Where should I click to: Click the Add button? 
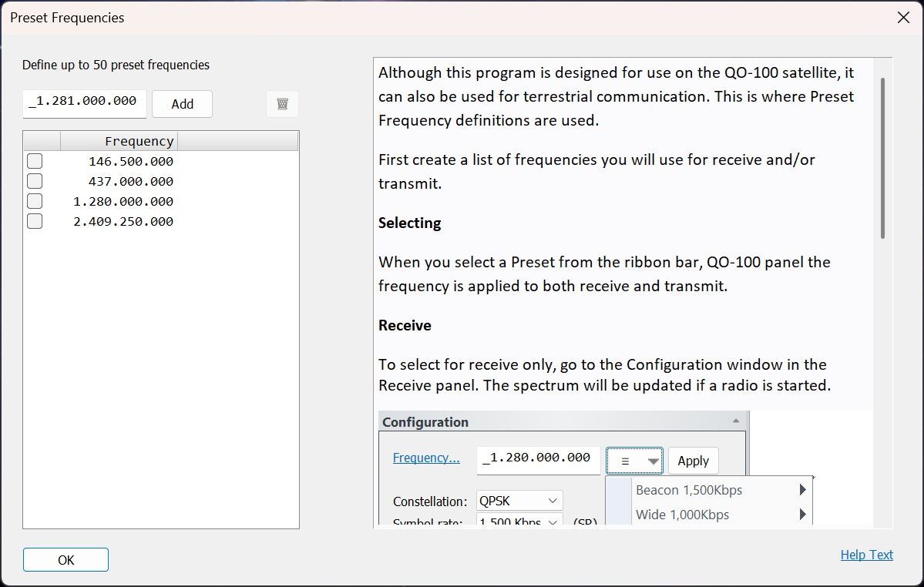pyautogui.click(x=182, y=104)
